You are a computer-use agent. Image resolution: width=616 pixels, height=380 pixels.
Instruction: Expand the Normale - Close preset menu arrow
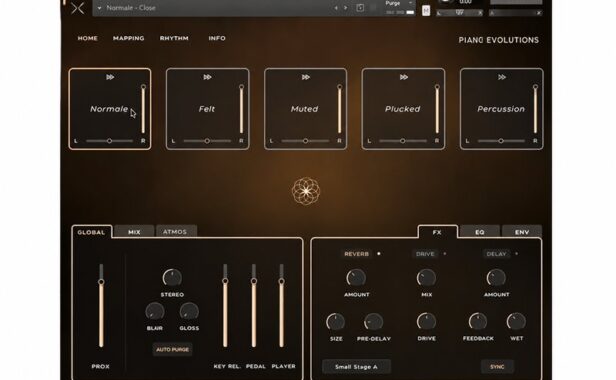pyautogui.click(x=99, y=8)
